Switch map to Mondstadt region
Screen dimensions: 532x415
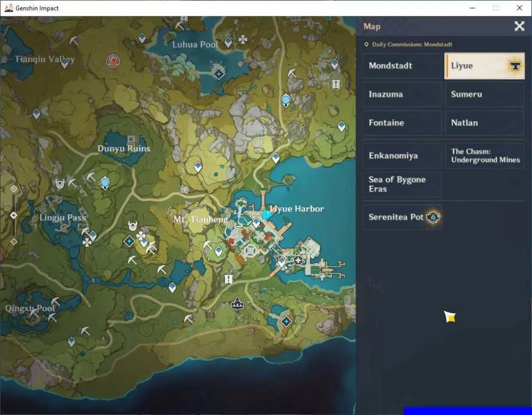coord(402,66)
